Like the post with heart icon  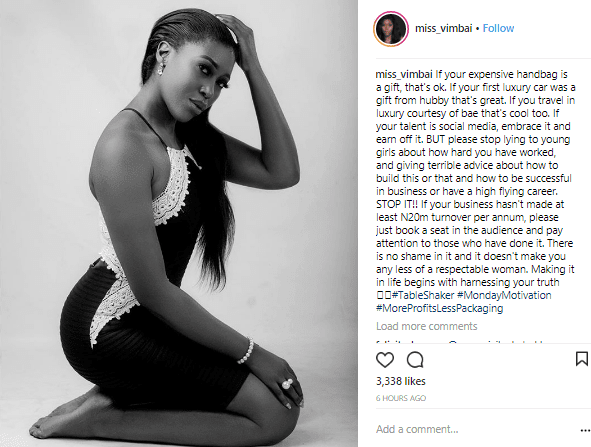[x=385, y=360]
